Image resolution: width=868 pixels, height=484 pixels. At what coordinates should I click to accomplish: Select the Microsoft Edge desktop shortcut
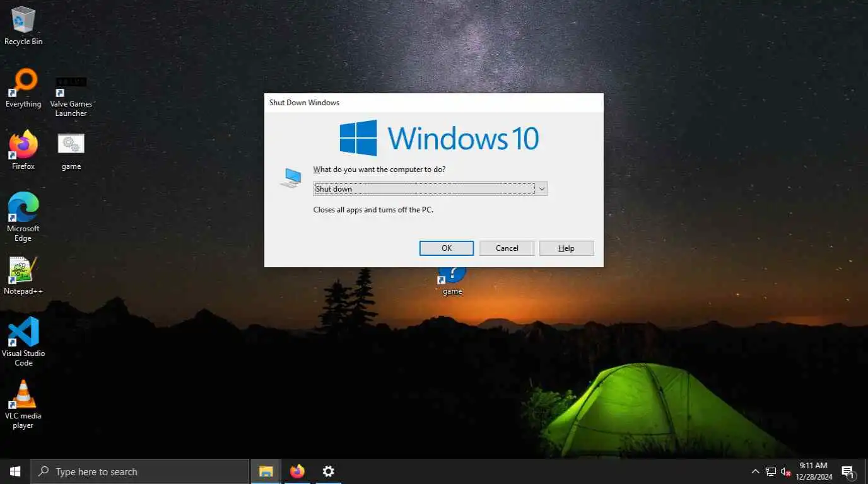point(23,217)
